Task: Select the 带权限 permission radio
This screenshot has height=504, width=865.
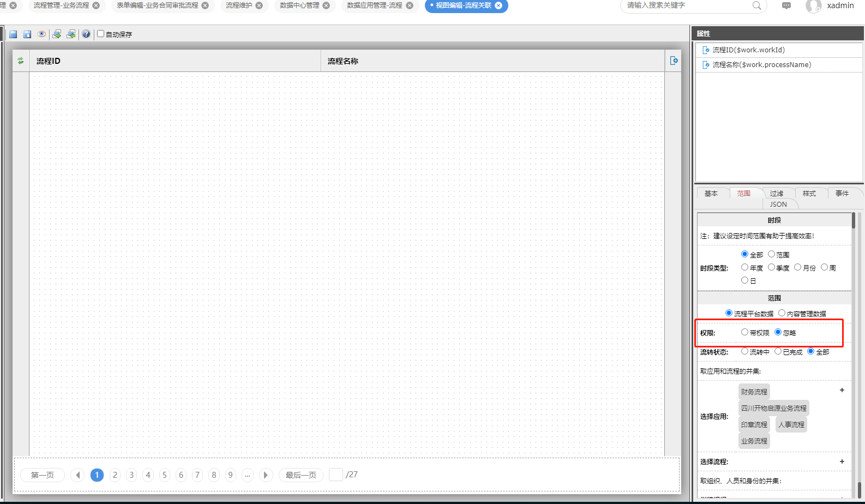Action: pos(744,332)
